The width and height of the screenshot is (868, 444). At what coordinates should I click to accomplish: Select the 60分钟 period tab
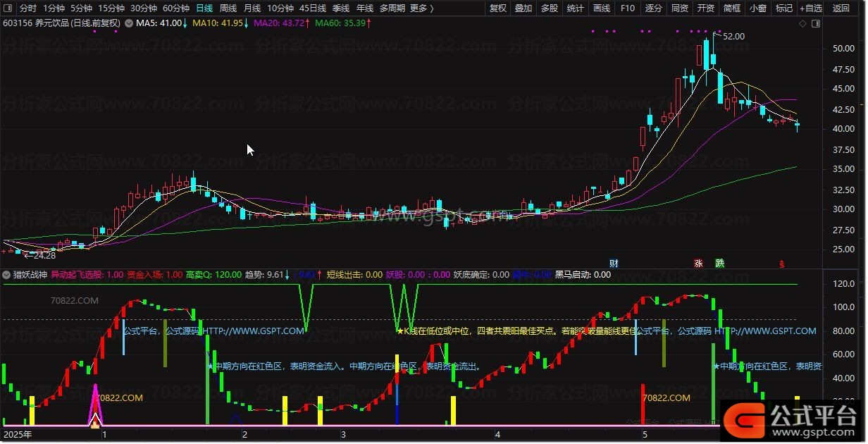click(x=176, y=8)
